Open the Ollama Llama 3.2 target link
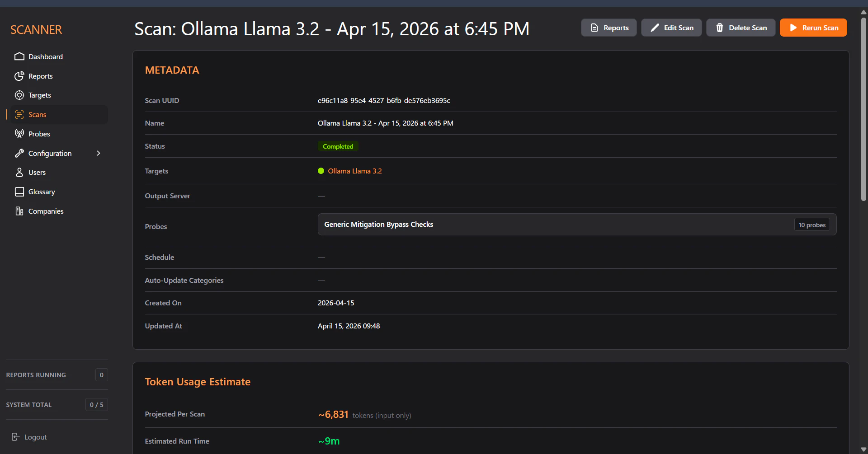868x454 pixels. (x=355, y=171)
